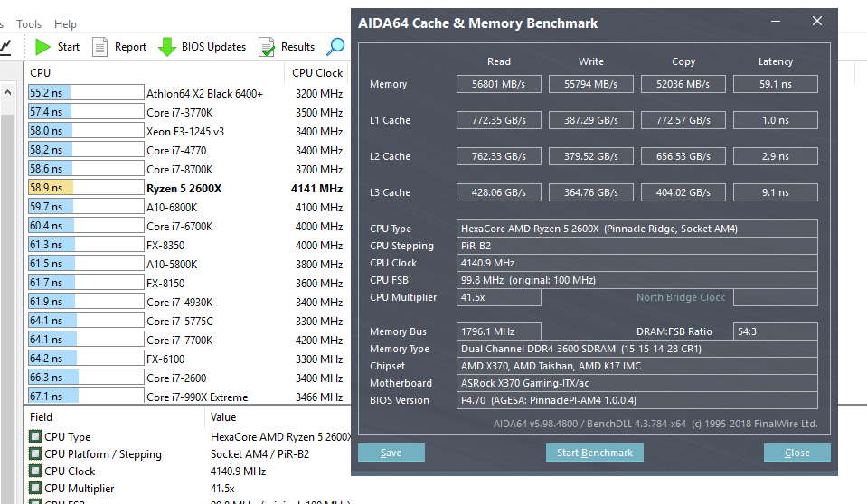Select the FX-8150 row

click(x=187, y=283)
